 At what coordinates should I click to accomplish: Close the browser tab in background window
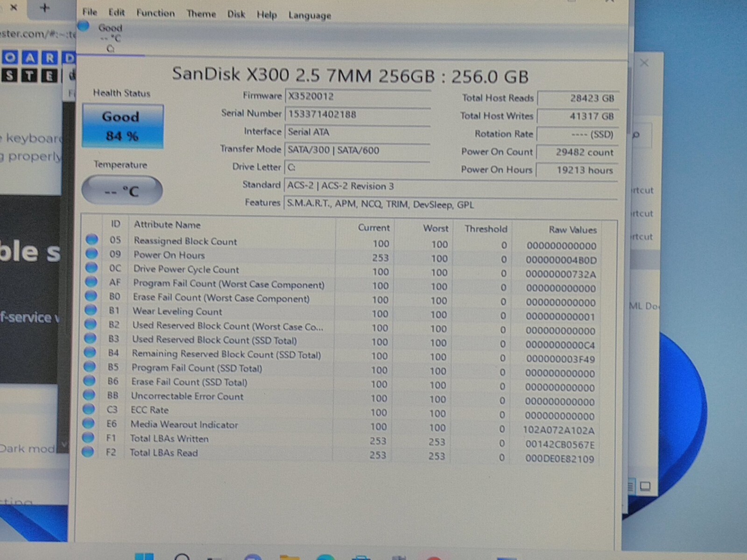(14, 7)
